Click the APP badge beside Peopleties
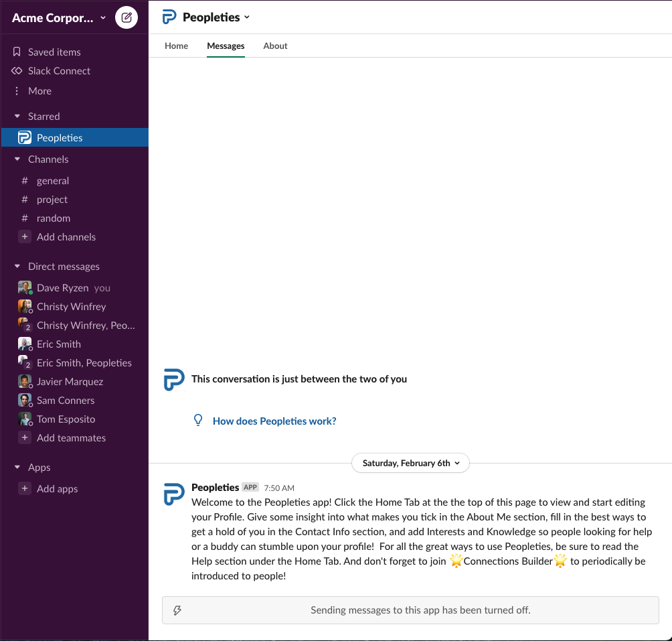This screenshot has width=672, height=641. [250, 487]
